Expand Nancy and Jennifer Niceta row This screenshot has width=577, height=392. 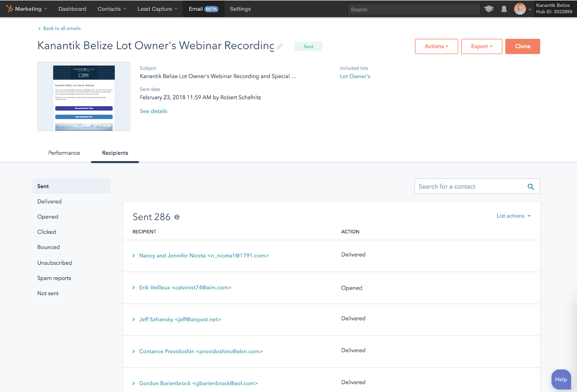(x=133, y=256)
